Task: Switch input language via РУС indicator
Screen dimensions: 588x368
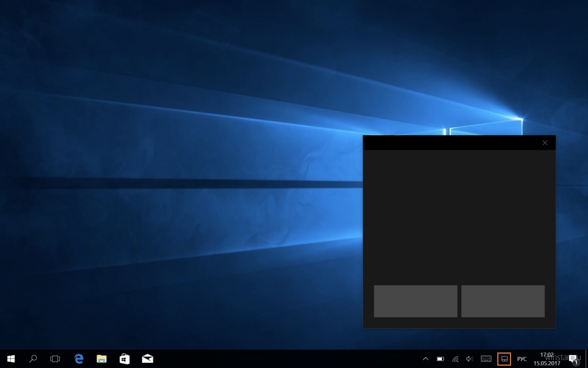Action: tap(521, 359)
